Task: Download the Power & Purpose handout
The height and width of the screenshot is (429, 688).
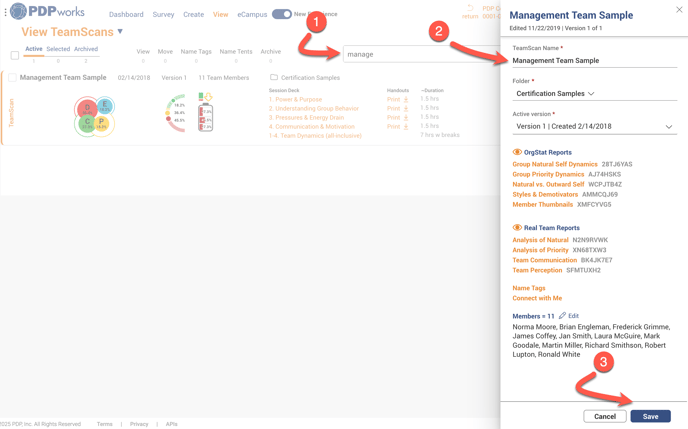Action: (406, 100)
